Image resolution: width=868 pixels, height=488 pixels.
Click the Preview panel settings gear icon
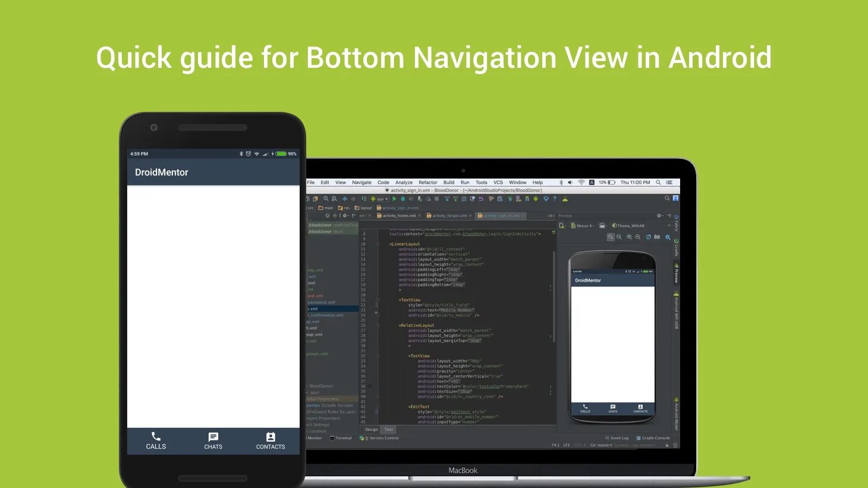pos(659,215)
